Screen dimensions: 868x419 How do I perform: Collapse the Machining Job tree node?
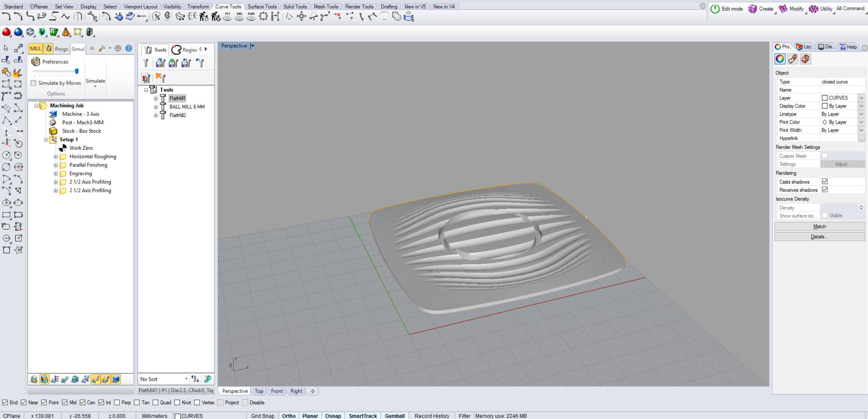tap(36, 106)
